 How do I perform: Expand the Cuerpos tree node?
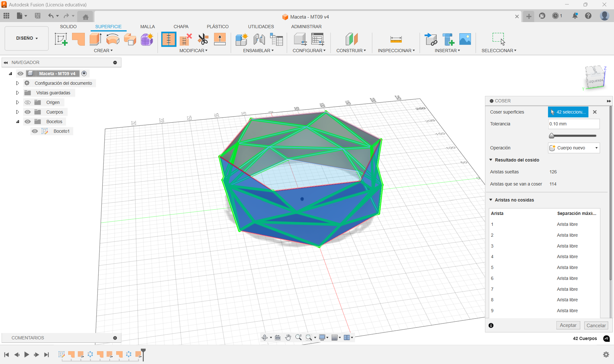click(x=18, y=112)
